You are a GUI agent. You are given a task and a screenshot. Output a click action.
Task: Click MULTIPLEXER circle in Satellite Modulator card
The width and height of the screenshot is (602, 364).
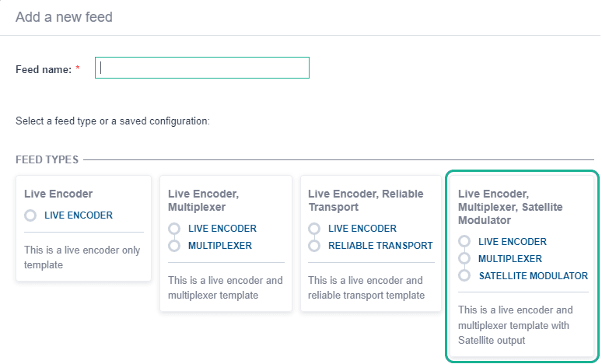point(464,258)
